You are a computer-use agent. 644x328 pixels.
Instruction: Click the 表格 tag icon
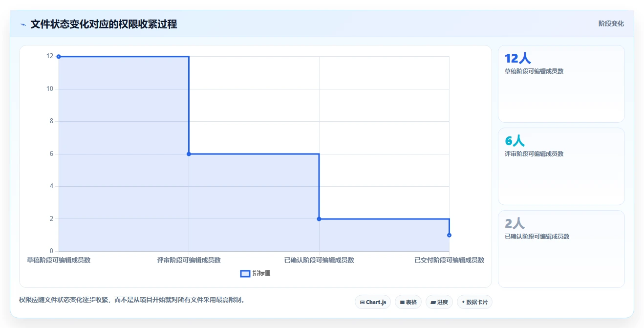[402, 303]
